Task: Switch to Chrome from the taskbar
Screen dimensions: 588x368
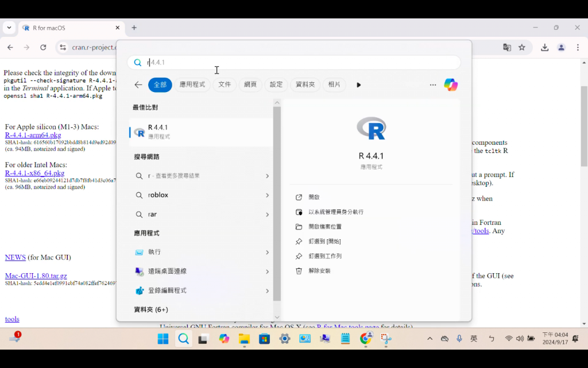Action: coord(366,339)
